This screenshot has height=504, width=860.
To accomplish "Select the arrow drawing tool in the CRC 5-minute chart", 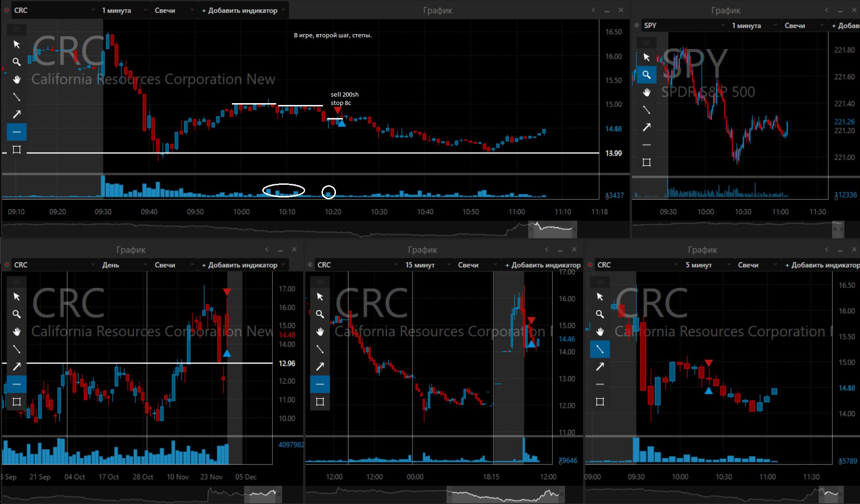I will pyautogui.click(x=600, y=366).
